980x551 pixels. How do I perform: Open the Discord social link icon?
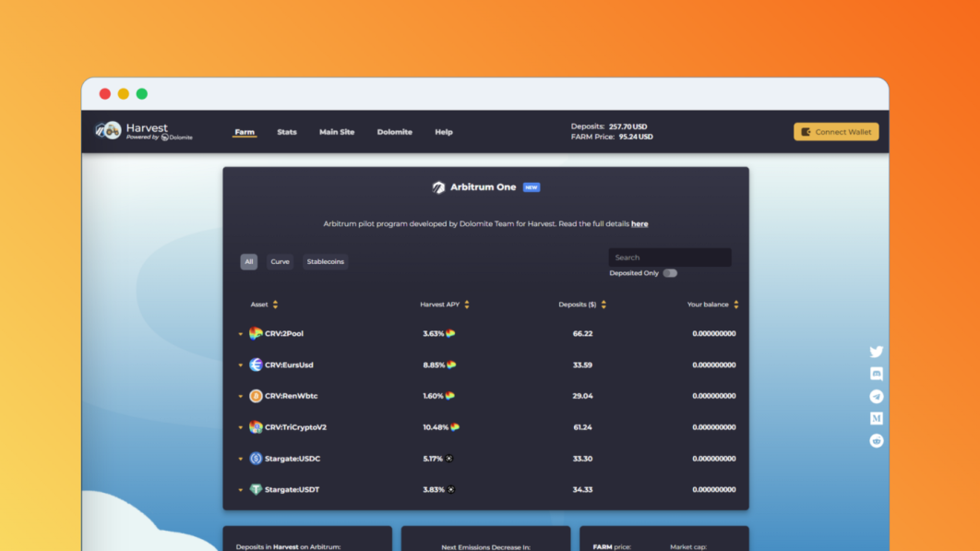click(x=877, y=374)
